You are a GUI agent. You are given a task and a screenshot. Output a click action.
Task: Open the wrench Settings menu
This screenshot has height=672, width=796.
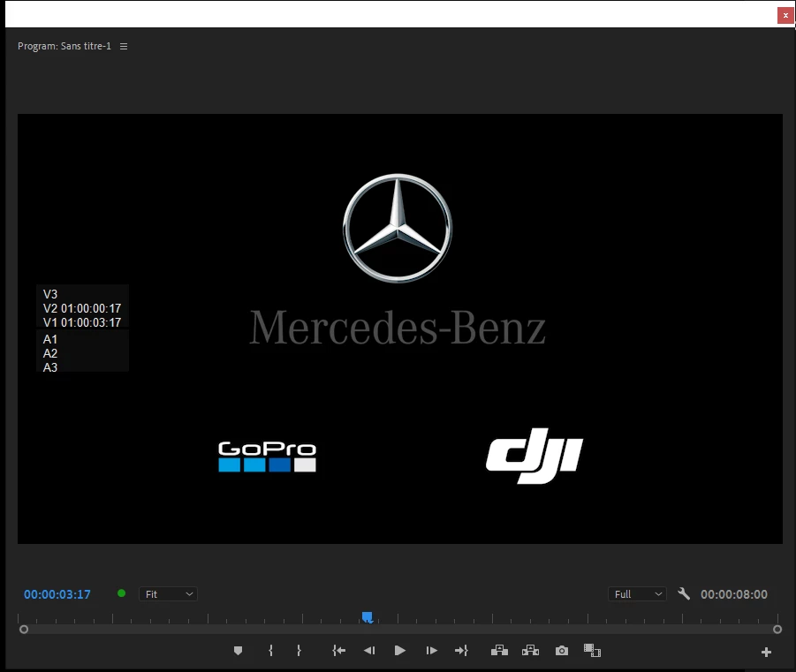pyautogui.click(x=684, y=593)
